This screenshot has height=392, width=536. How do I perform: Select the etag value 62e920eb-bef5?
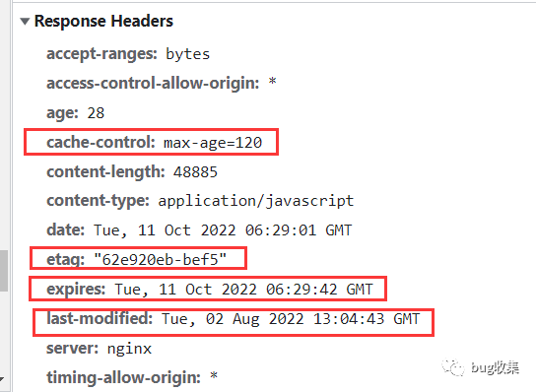click(160, 260)
